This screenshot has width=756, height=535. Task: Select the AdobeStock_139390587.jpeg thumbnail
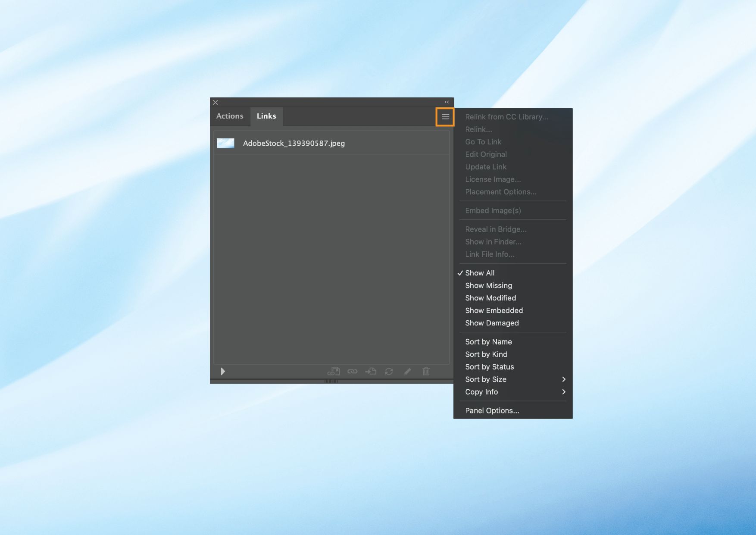[225, 143]
